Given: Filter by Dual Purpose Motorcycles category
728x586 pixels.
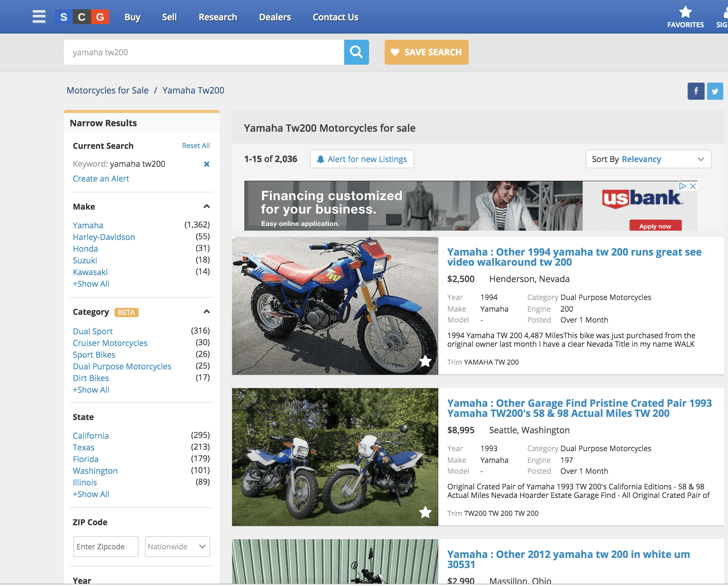Looking at the screenshot, I should click(x=122, y=366).
